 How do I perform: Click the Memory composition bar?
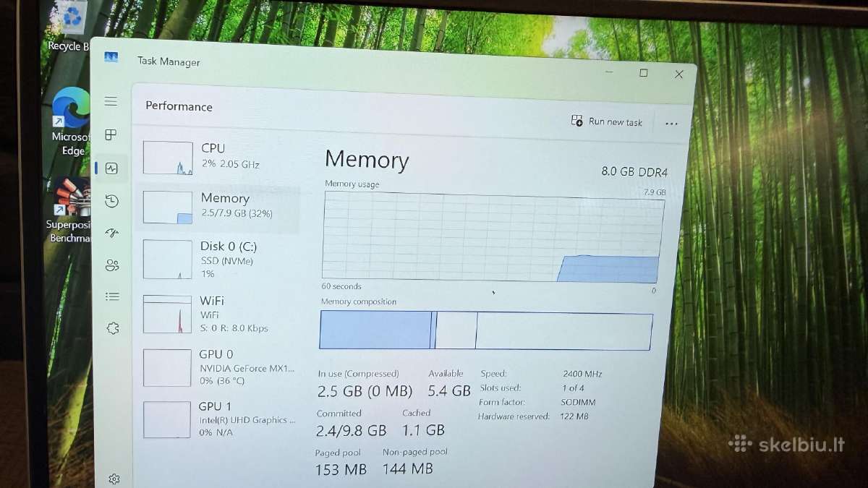pyautogui.click(x=486, y=330)
